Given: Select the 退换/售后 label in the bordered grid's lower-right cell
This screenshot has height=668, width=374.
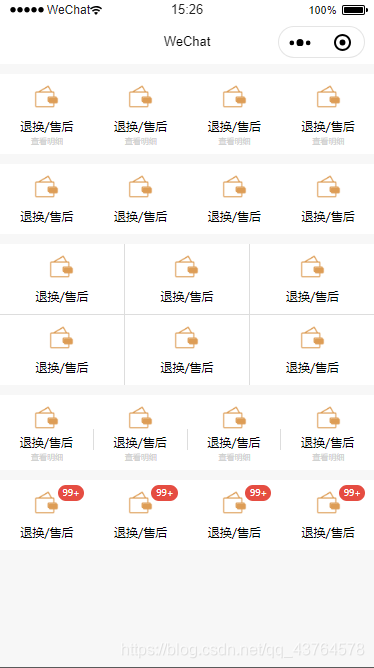Looking at the screenshot, I should click(312, 367).
